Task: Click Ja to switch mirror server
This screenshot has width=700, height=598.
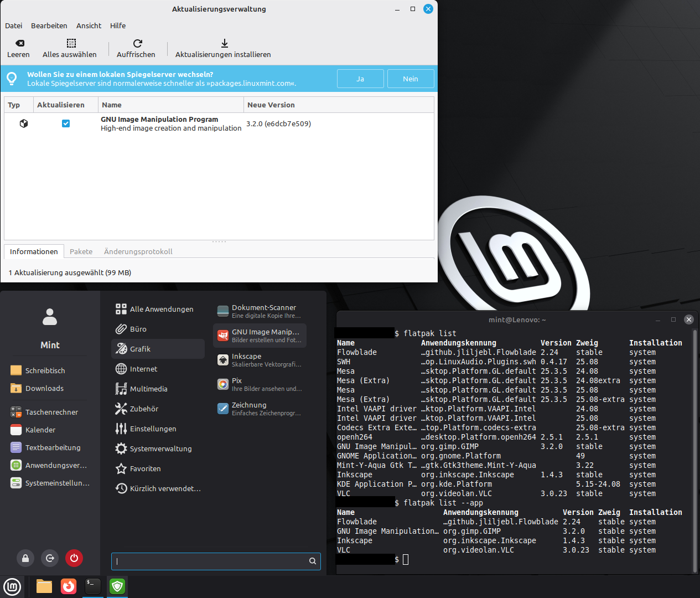Action: coord(360,79)
